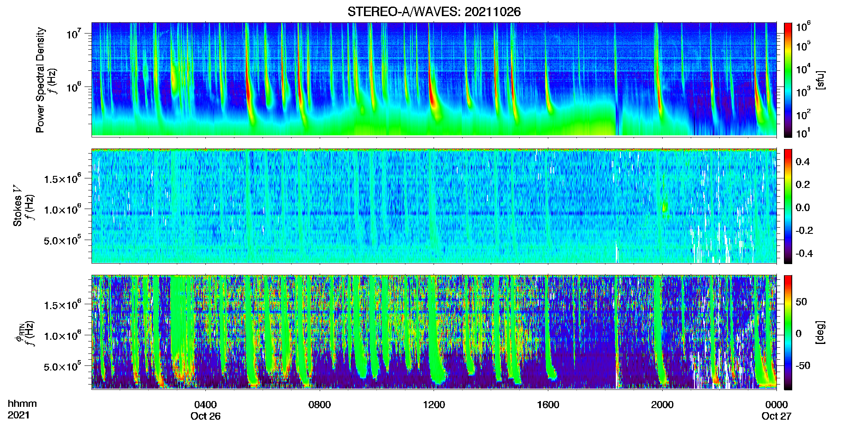
Task: Click the 1600 time tick label
Action: 548,404
